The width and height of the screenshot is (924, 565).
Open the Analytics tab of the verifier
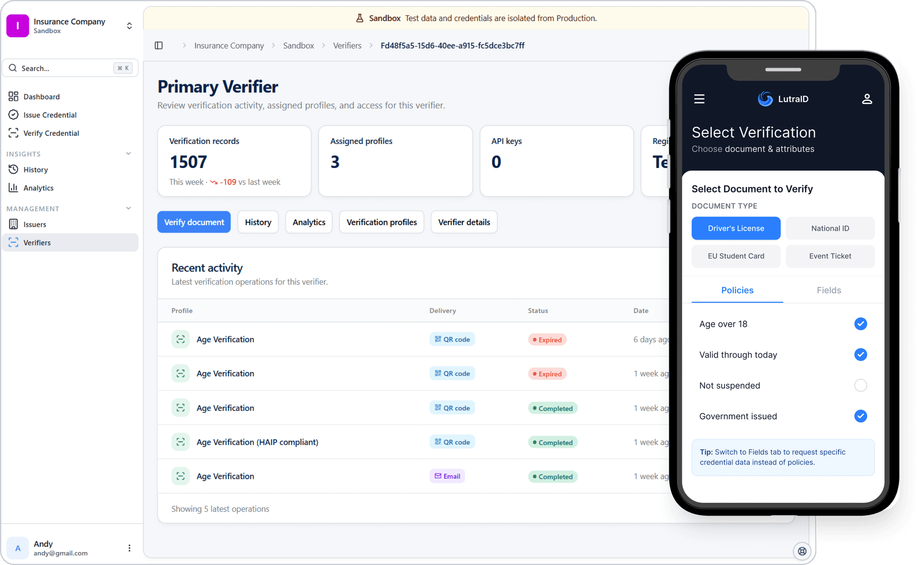point(309,222)
